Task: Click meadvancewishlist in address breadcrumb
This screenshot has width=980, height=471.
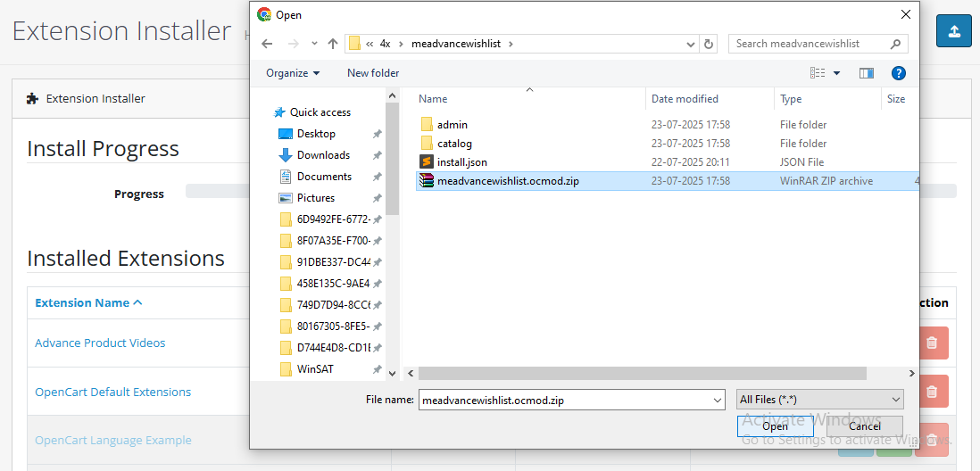Action: tap(456, 44)
